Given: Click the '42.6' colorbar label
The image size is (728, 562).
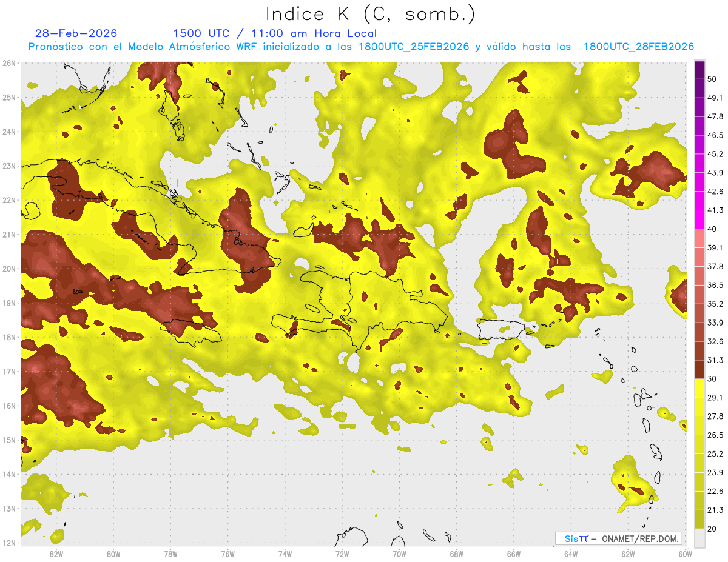Looking at the screenshot, I should [715, 192].
